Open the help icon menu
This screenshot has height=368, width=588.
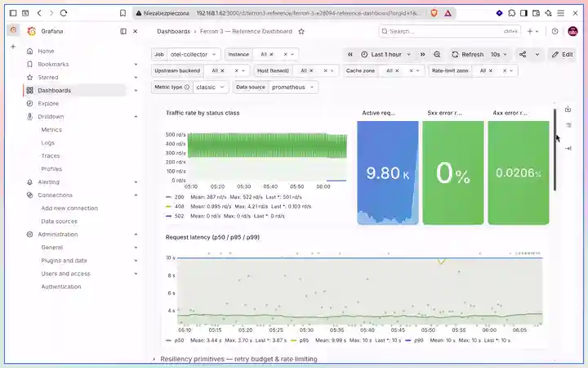555,32
